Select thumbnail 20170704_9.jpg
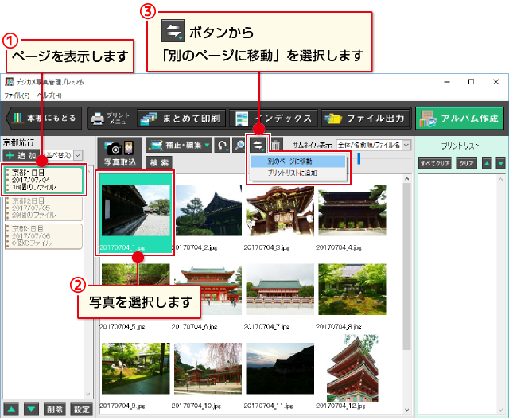Viewport: 509px width, 420px height. tap(135, 368)
